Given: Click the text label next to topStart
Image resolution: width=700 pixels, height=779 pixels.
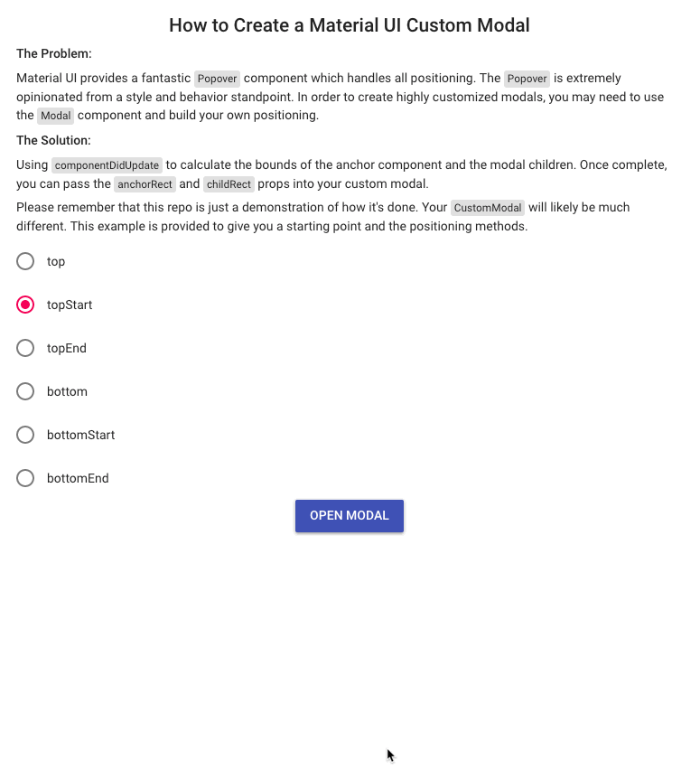Looking at the screenshot, I should [x=69, y=305].
